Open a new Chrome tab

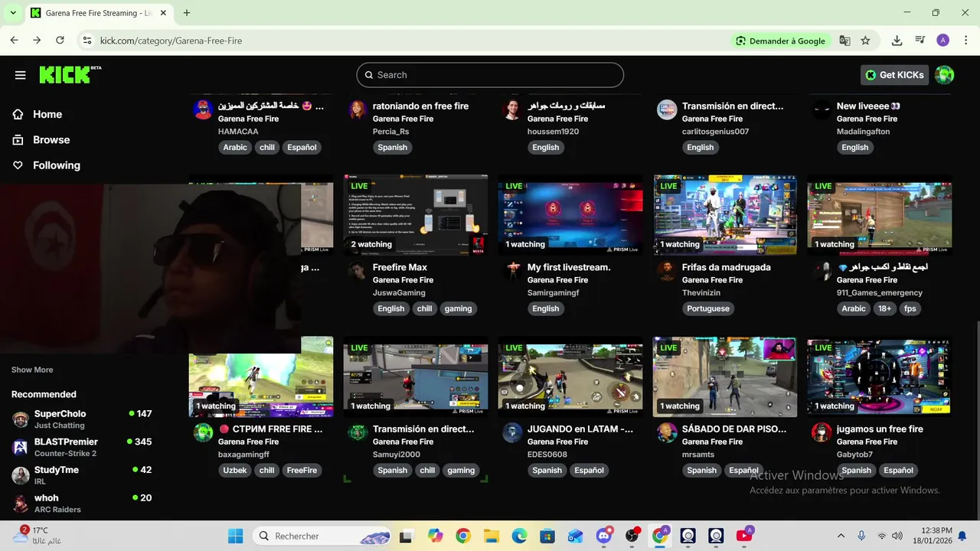[x=187, y=13]
